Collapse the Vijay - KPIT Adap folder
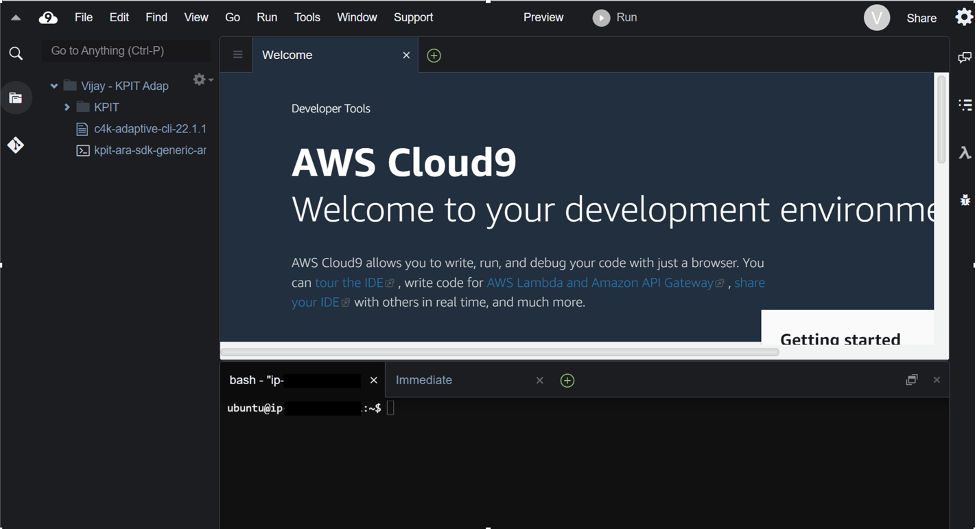This screenshot has height=529, width=977. (x=54, y=86)
